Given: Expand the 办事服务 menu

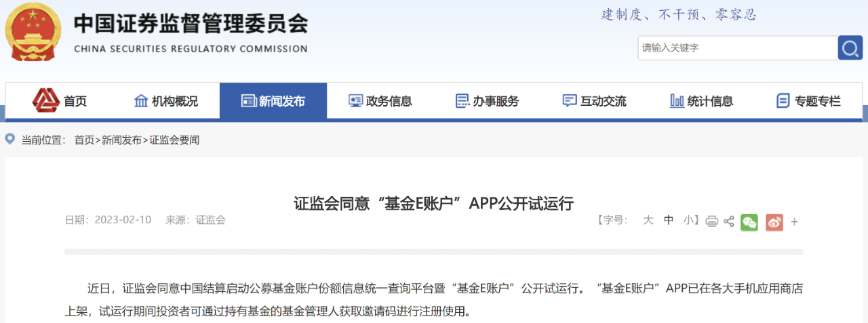Looking at the screenshot, I should (487, 101).
